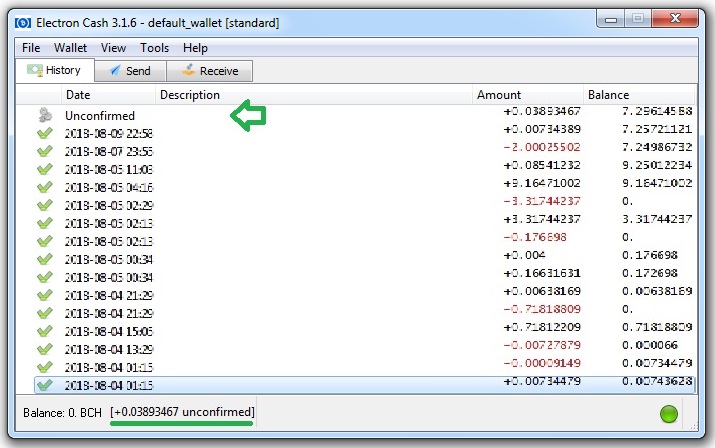Click the red -0.176698 amount
715x448 pixels.
click(535, 237)
